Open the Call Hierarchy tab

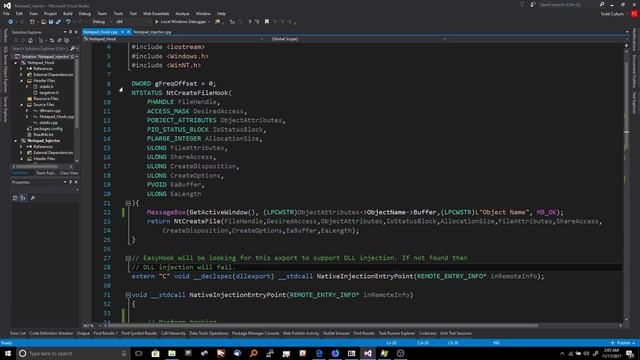pyautogui.click(x=173, y=333)
